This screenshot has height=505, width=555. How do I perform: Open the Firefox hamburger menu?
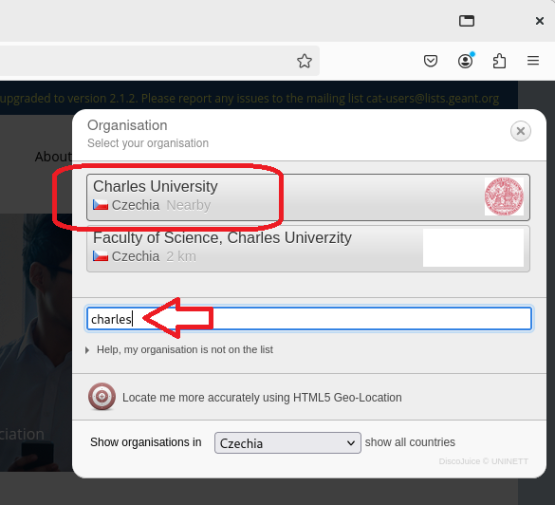[533, 61]
